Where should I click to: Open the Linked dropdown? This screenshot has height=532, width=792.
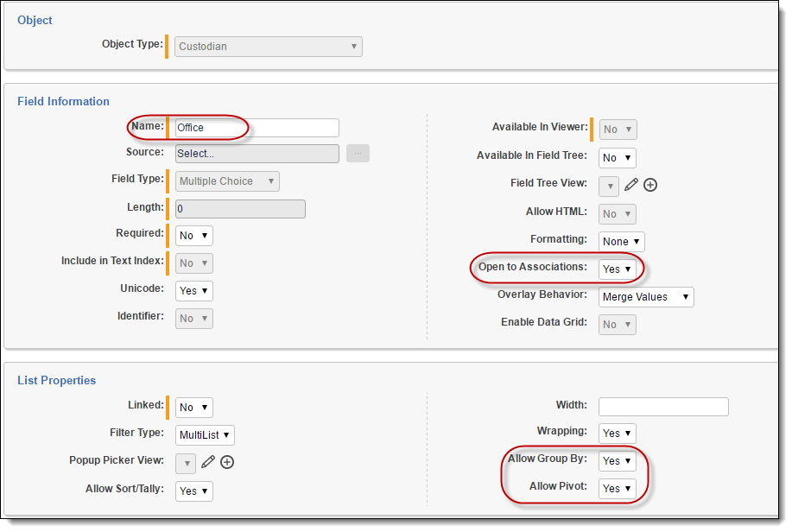(193, 407)
